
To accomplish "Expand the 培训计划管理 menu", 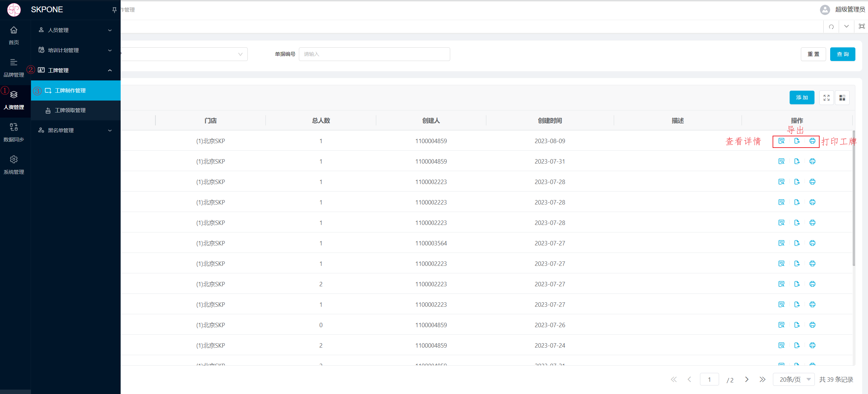I will pos(76,50).
